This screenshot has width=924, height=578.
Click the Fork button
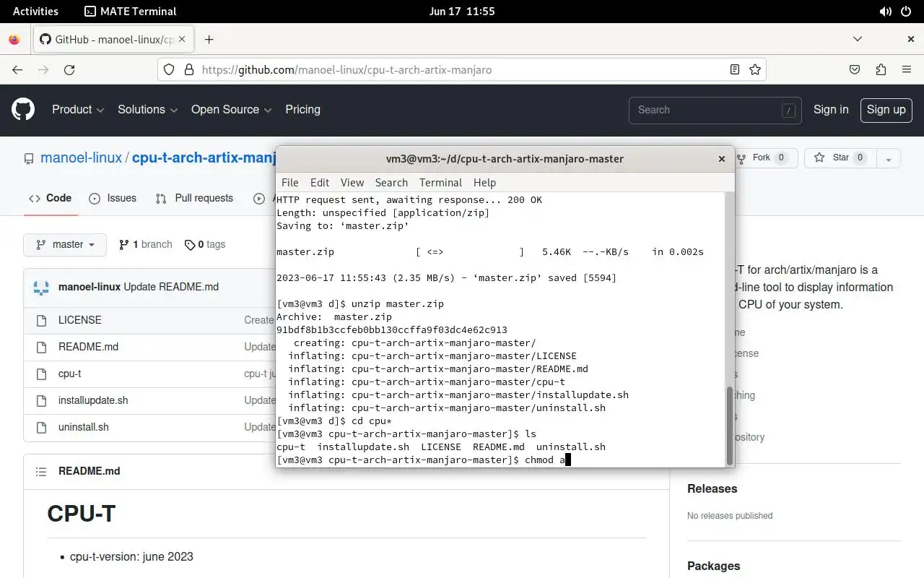coord(765,158)
